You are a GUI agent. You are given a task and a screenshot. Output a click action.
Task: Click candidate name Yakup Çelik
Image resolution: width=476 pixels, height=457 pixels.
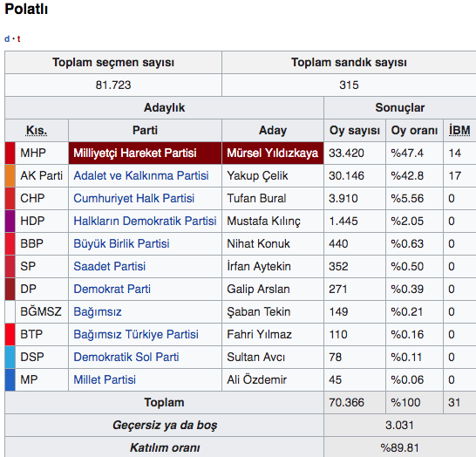pyautogui.click(x=257, y=176)
